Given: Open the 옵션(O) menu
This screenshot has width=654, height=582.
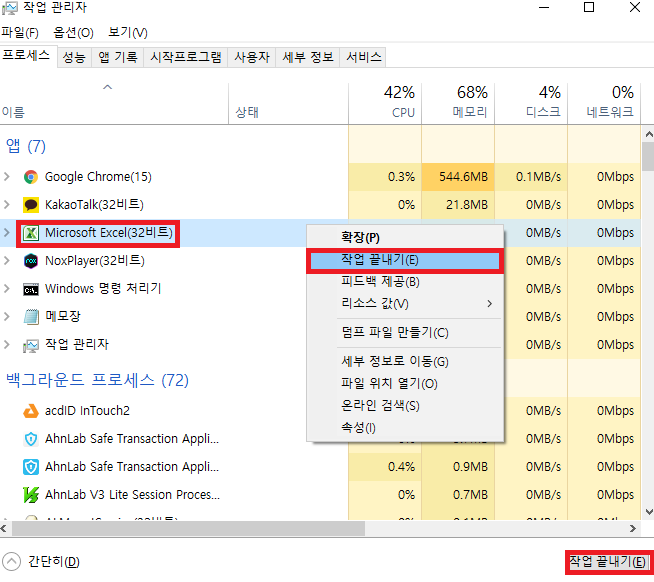Looking at the screenshot, I should pos(73,33).
